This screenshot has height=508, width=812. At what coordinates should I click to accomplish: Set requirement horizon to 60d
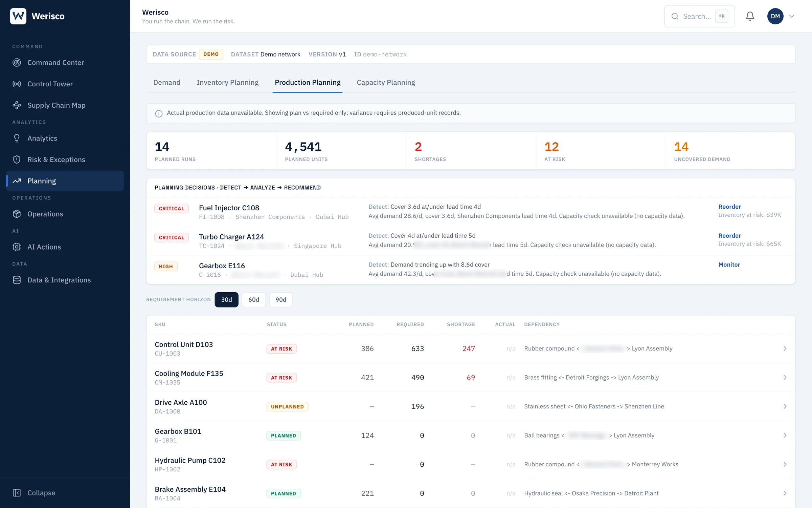[x=254, y=300]
